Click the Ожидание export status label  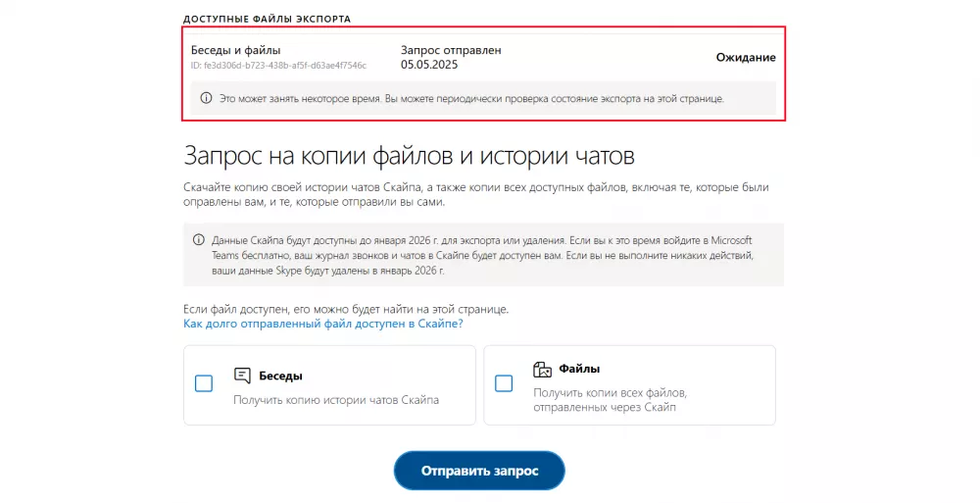pyautogui.click(x=745, y=57)
